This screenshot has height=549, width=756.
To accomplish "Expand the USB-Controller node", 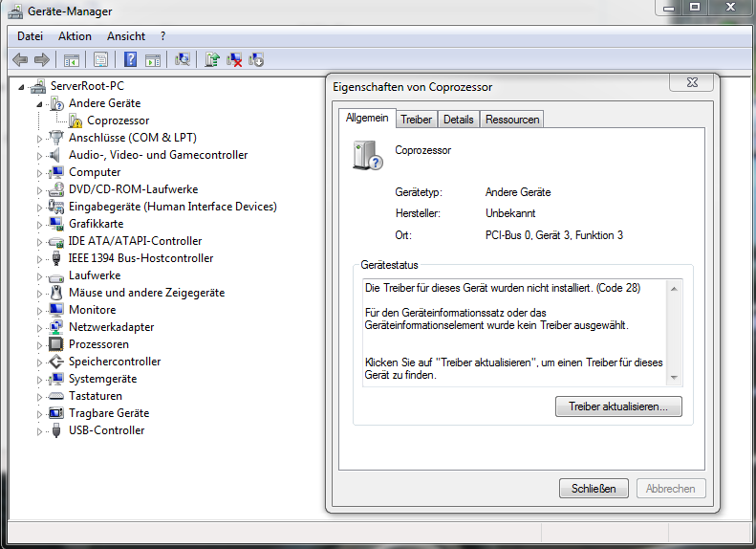I will pos(40,431).
